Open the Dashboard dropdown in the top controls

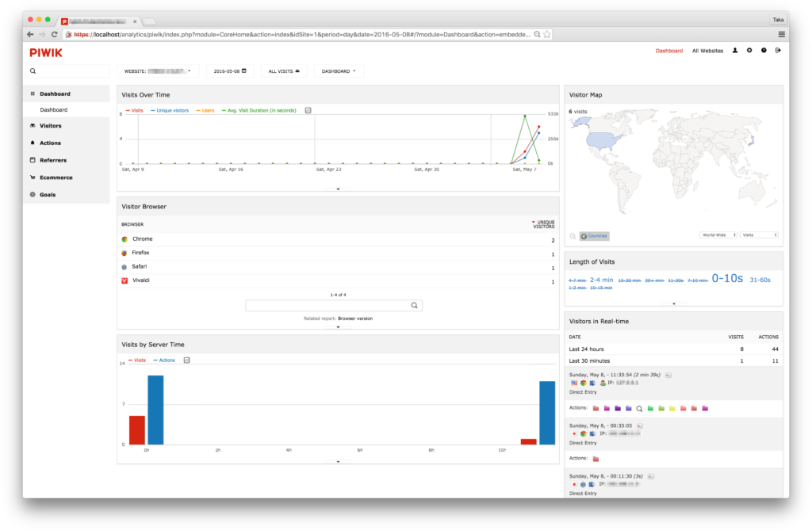[339, 71]
